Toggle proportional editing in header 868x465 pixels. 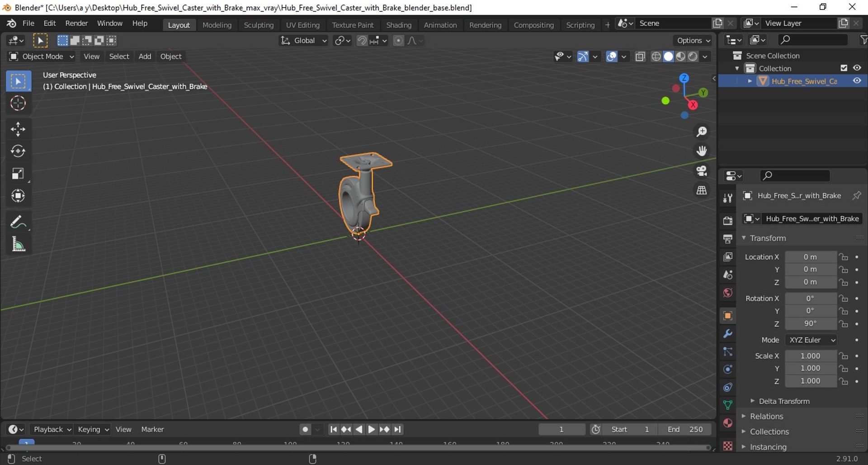click(x=398, y=41)
